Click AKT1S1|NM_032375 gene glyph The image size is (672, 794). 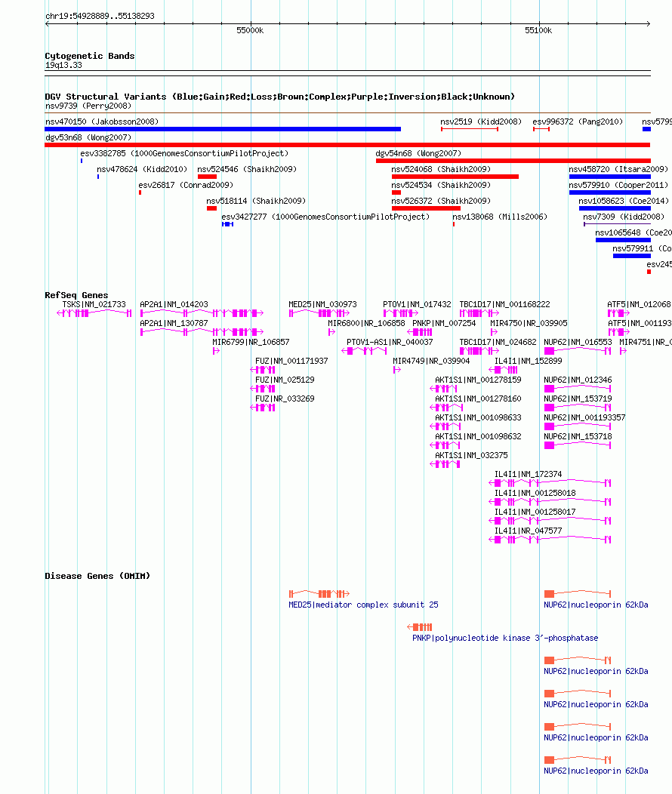(x=445, y=464)
